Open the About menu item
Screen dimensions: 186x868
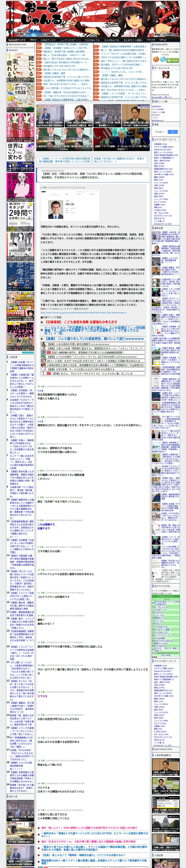pos(33,40)
